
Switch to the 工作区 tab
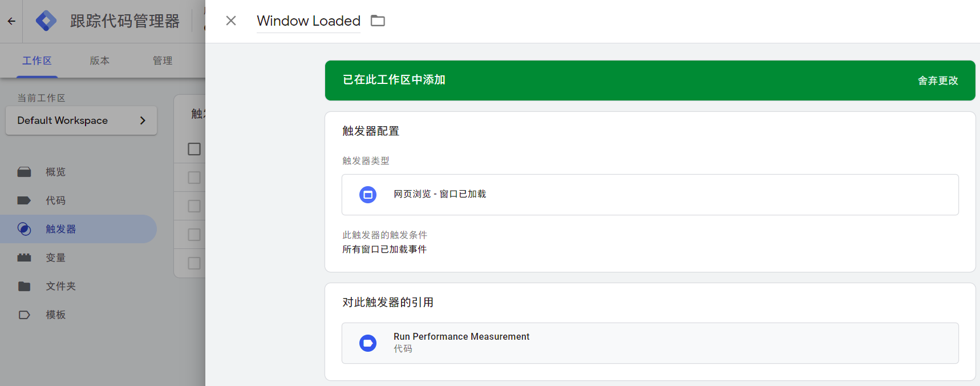(37, 61)
